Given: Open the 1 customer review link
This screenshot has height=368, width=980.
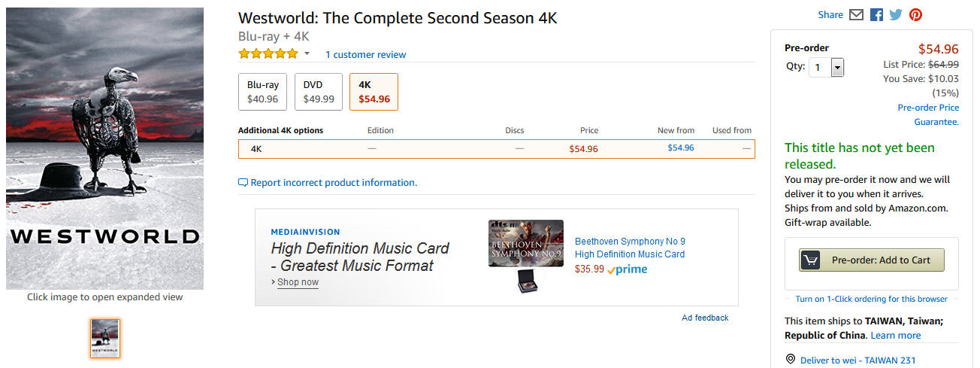Looking at the screenshot, I should pyautogui.click(x=365, y=55).
